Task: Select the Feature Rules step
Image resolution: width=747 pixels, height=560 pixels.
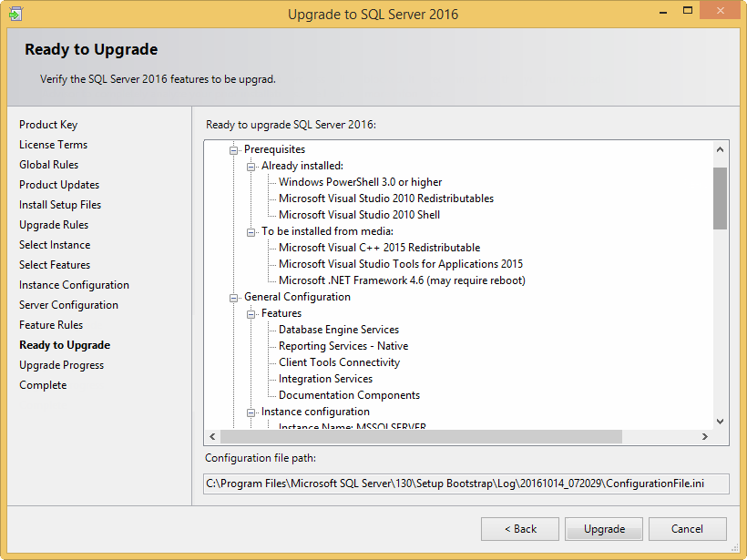Action: pos(51,325)
